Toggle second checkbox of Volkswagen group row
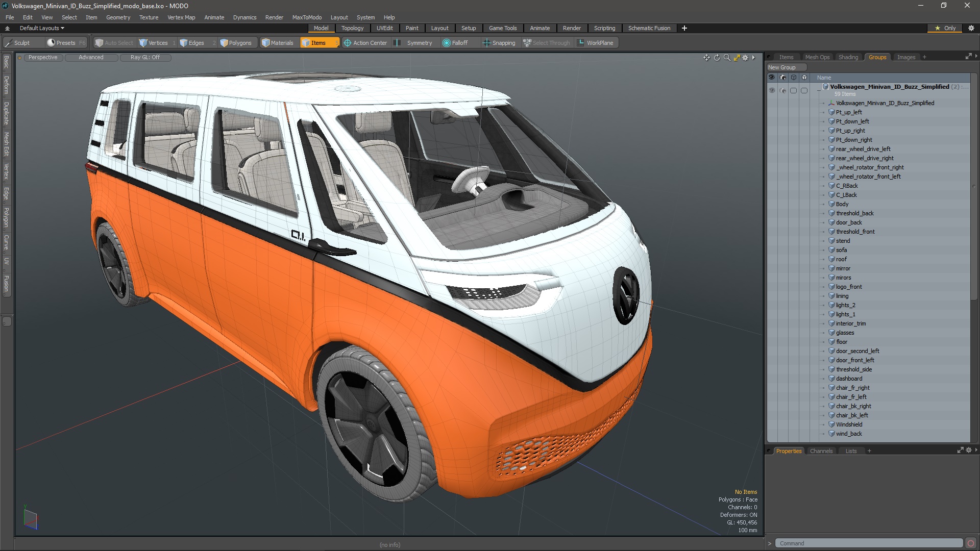Screen dimensions: 980x551 [804, 90]
